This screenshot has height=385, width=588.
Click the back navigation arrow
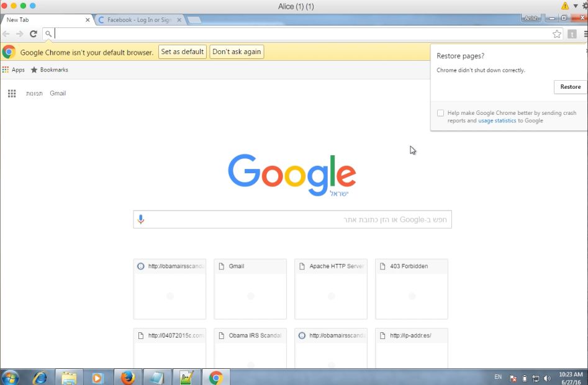click(6, 34)
